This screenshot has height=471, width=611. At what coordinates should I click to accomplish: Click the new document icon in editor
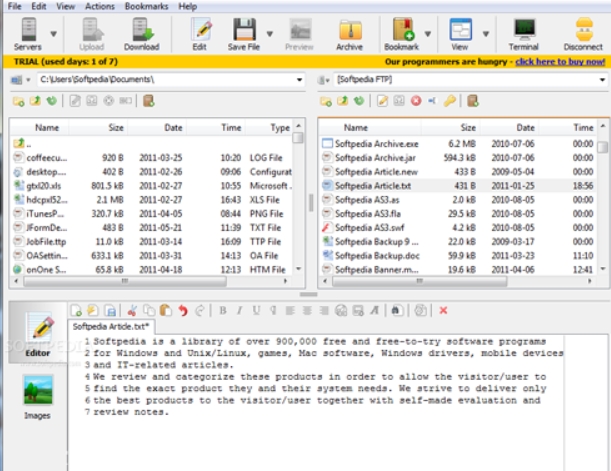point(76,310)
